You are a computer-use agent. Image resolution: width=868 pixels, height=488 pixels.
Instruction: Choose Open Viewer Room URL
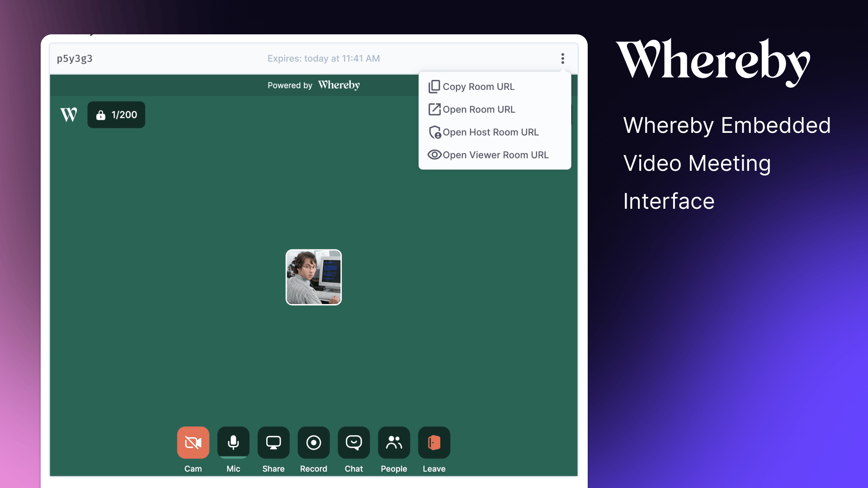click(x=495, y=155)
